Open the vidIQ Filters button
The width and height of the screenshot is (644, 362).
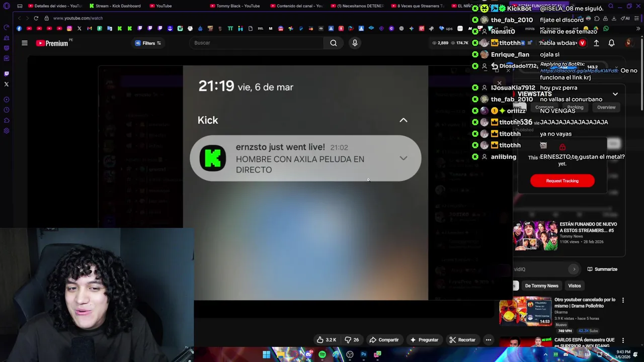point(148,43)
